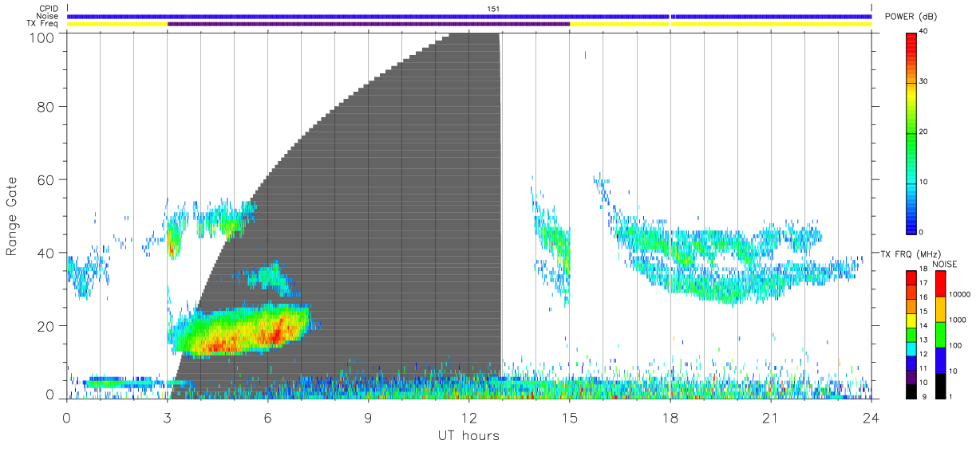Click the red top swatch in the NOISE legend
Screen dimensions: 980x452
point(941,284)
